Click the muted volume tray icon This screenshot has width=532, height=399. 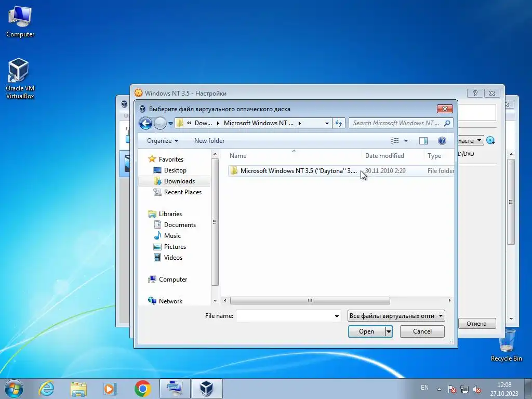click(477, 389)
